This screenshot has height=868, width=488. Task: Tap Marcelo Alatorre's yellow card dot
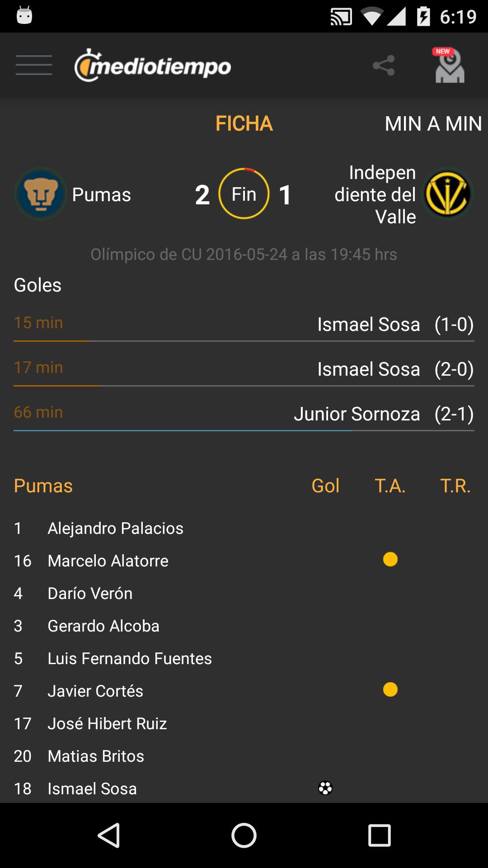coord(390,560)
